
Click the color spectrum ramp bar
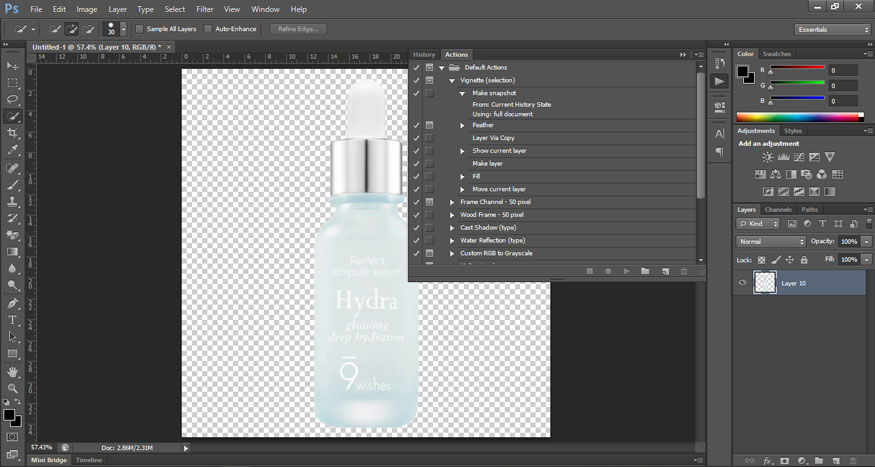802,117
